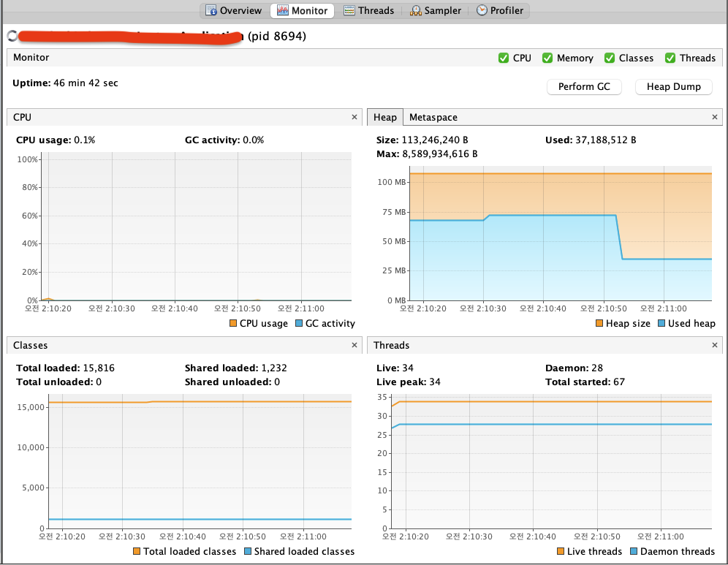The width and height of the screenshot is (728, 565).
Task: Click the Perform GC button
Action: 584,86
